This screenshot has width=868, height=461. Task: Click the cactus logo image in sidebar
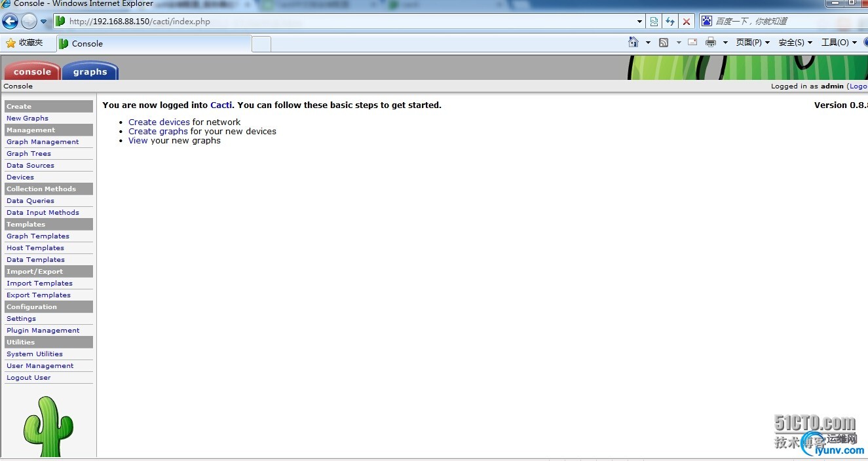(48, 426)
